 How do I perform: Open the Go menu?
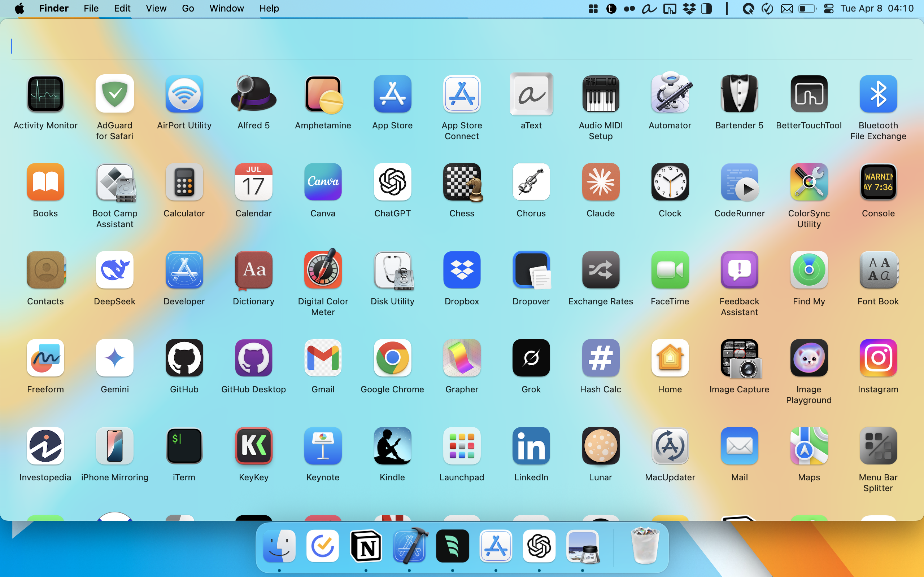click(x=188, y=8)
